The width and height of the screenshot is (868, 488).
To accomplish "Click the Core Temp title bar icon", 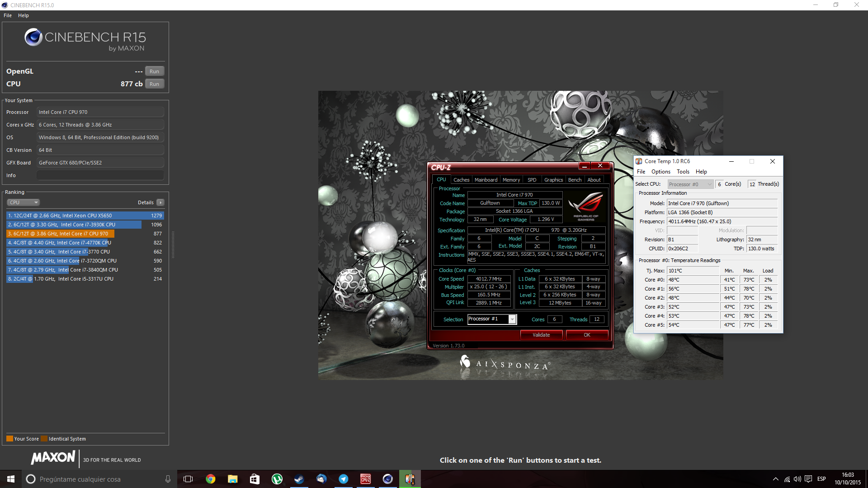I will coord(639,161).
